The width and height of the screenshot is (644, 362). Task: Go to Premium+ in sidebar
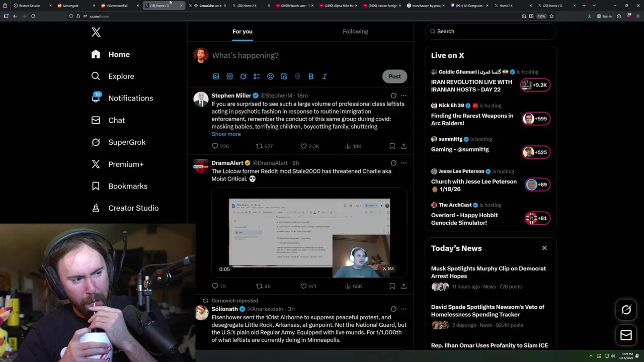[x=117, y=164]
